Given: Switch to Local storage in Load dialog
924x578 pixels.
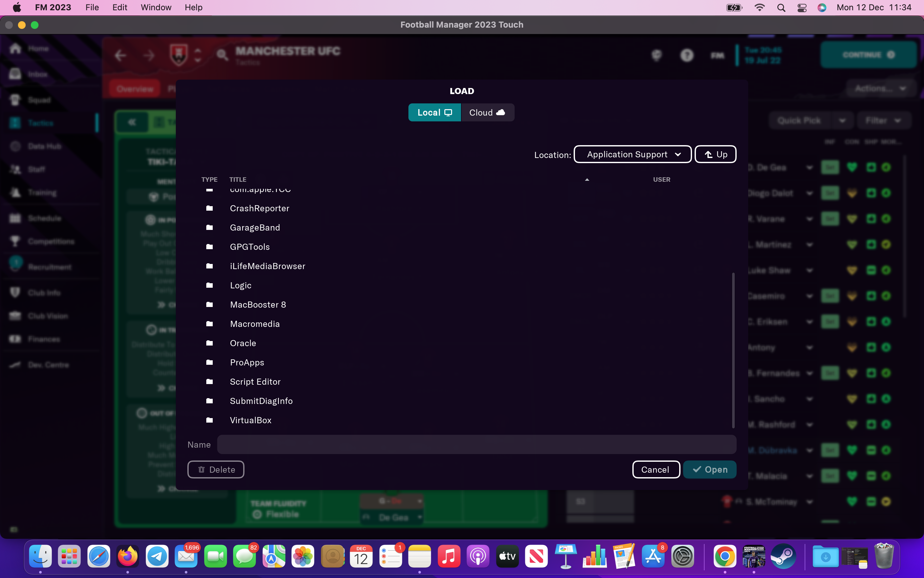Looking at the screenshot, I should (434, 112).
